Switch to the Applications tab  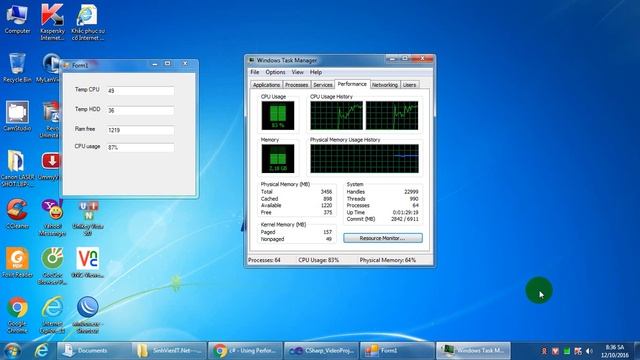tap(266, 85)
